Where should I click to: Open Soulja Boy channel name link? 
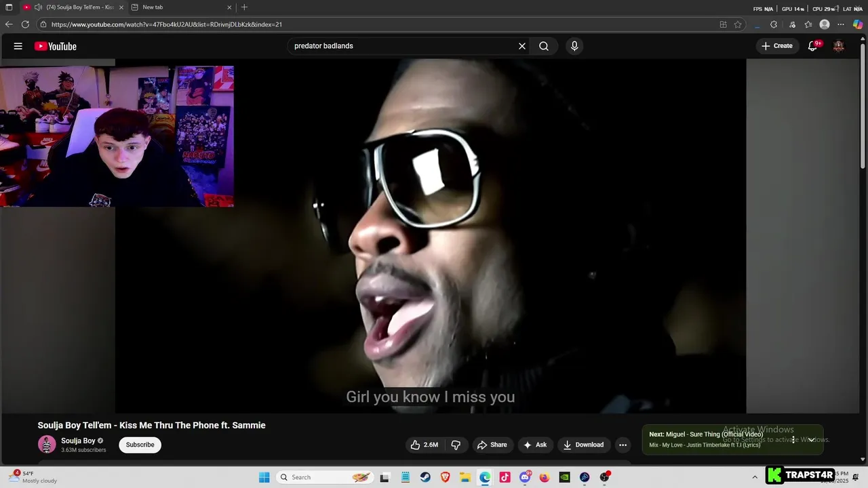coord(78,441)
